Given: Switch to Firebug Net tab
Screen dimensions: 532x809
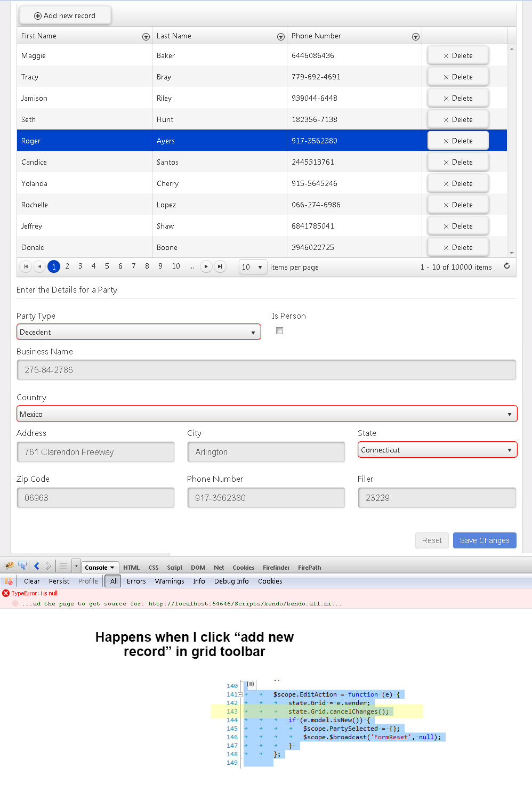Looking at the screenshot, I should point(219,568).
